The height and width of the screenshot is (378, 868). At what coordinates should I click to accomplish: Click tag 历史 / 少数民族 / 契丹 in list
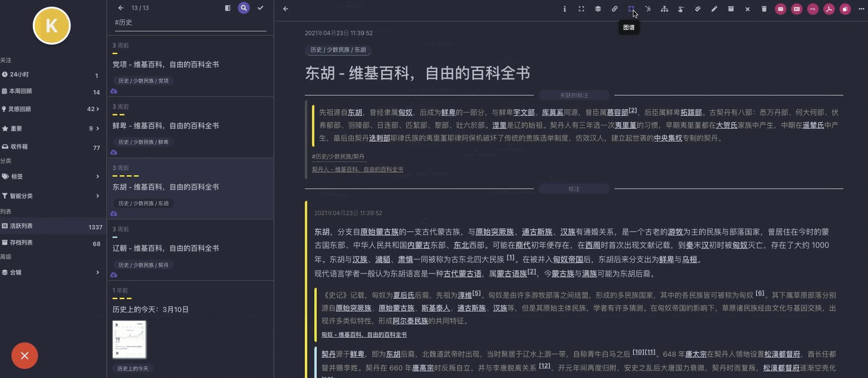point(143,265)
